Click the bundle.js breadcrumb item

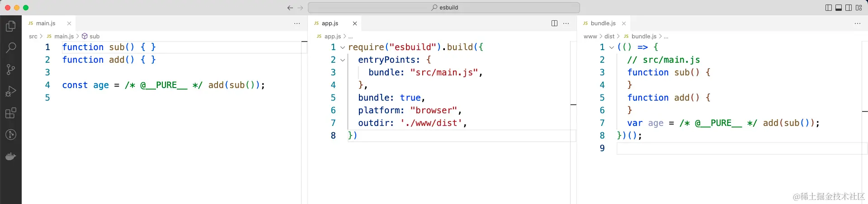640,36
